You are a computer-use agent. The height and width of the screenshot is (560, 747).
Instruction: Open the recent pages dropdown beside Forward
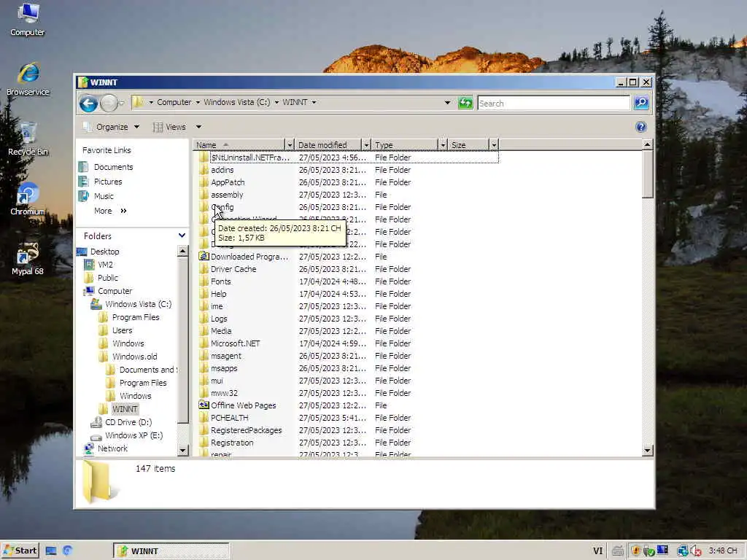click(x=122, y=103)
